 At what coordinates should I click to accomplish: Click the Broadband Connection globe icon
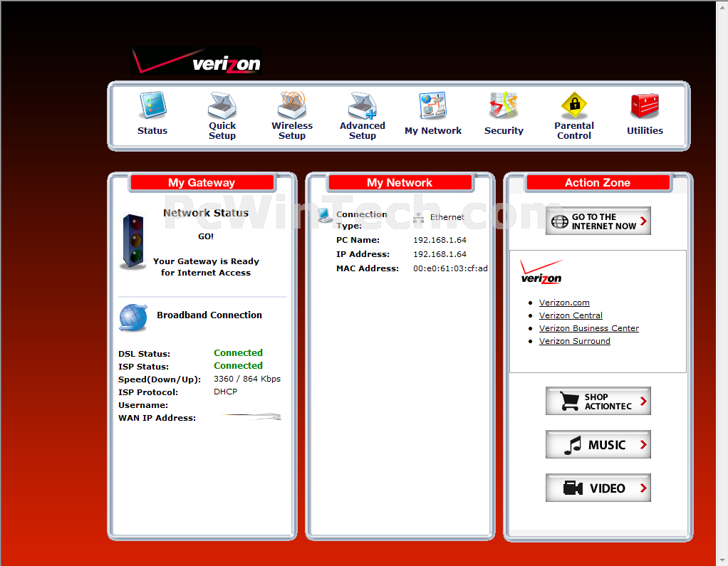coord(133,318)
